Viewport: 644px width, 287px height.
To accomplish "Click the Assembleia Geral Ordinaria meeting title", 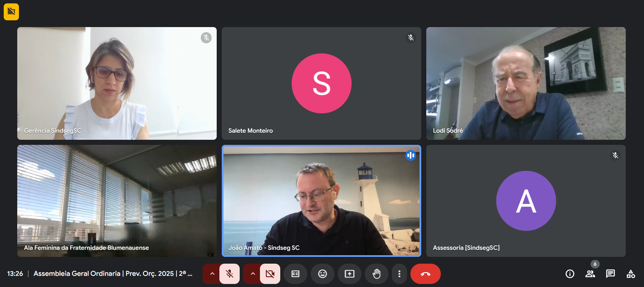I will click(x=113, y=273).
